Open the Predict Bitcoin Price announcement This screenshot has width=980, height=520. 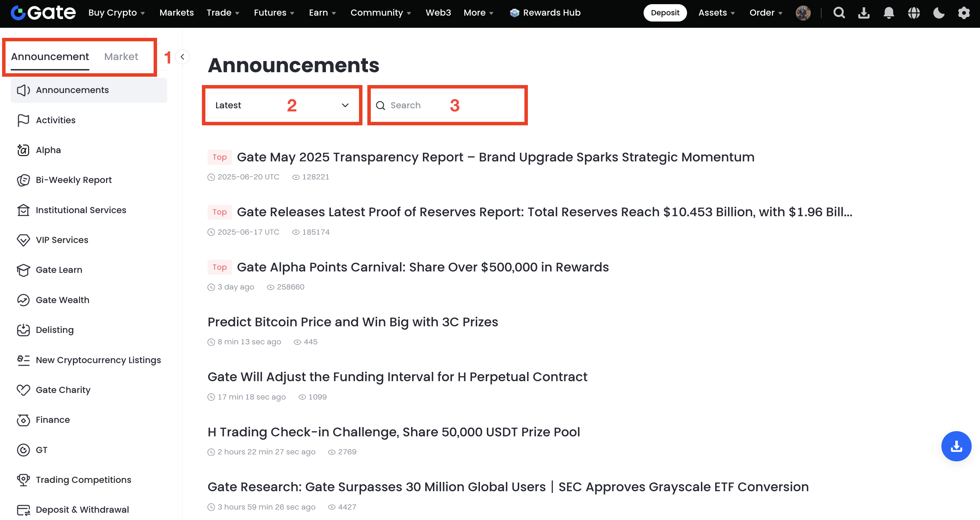pos(353,322)
